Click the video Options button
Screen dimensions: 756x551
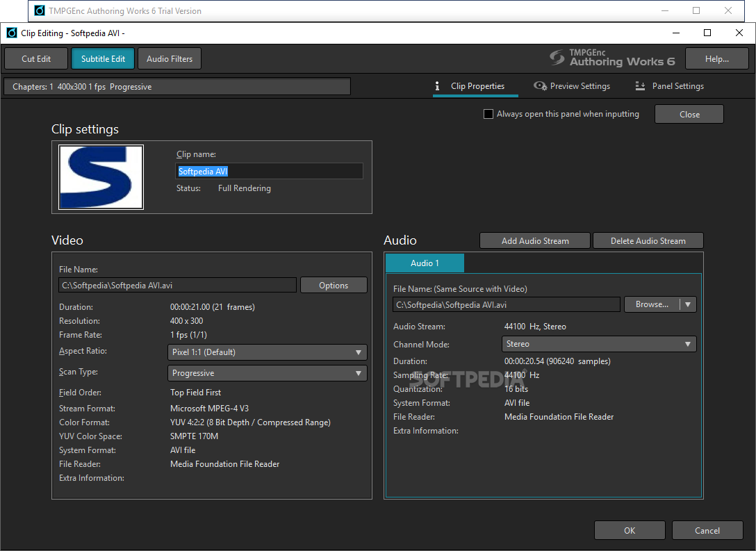334,285
